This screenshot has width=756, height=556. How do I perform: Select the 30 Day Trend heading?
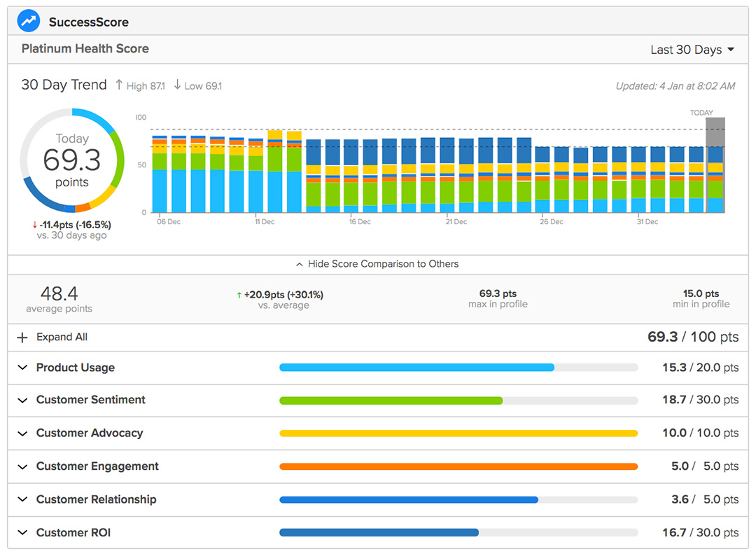point(64,84)
